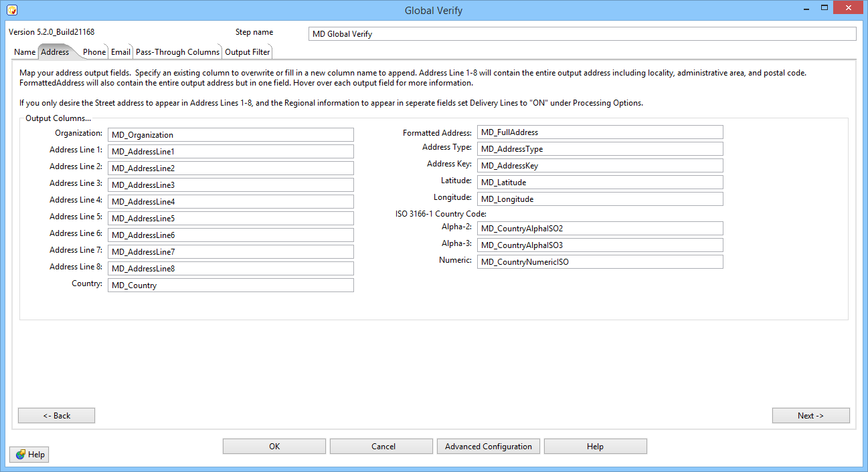Switch to the Name tab
This screenshot has width=868, height=472.
click(25, 52)
